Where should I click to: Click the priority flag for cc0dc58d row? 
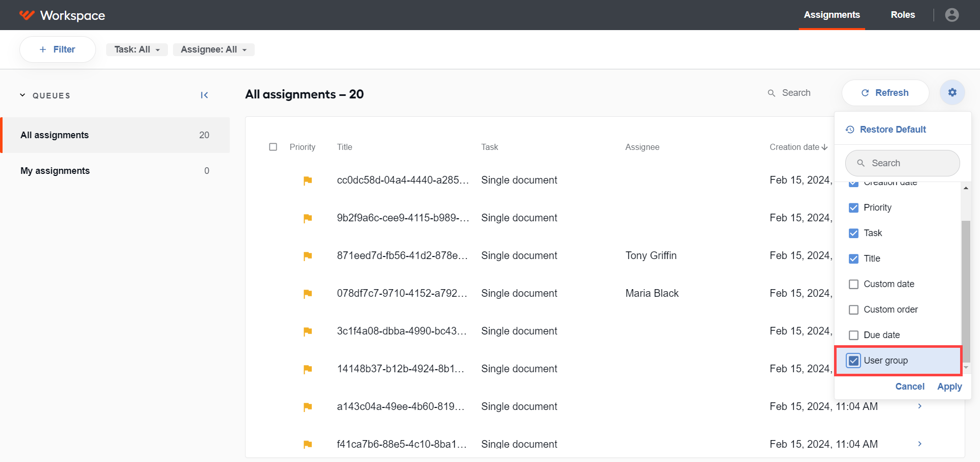[x=307, y=180]
